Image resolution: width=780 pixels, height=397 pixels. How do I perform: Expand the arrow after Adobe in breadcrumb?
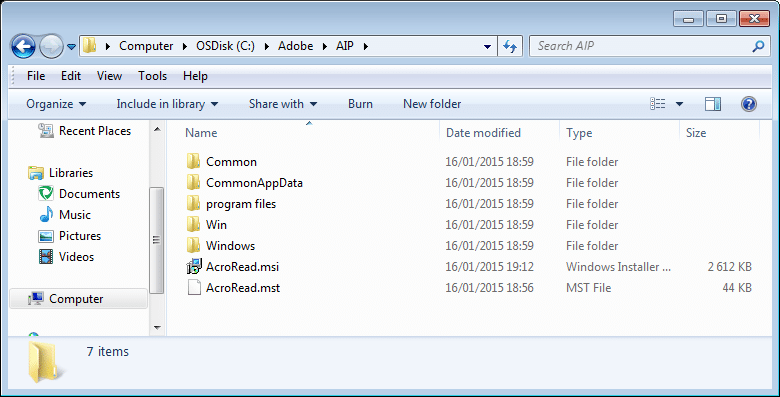pos(325,46)
